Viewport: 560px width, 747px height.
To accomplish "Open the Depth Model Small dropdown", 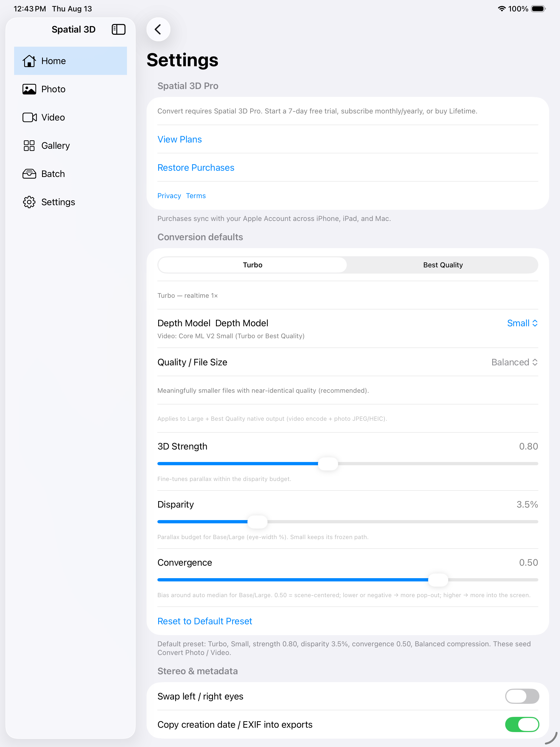I will [522, 323].
